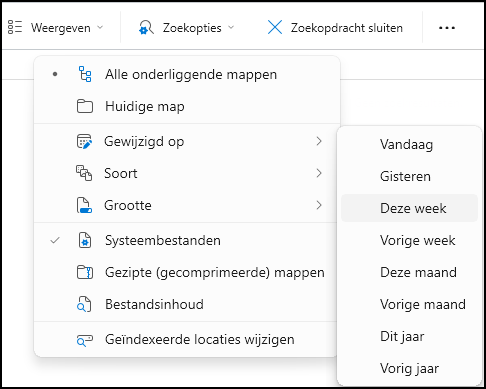Open Geïndexeerde locaties wijzigen
Screen dimensions: 486x389
pyautogui.click(x=185, y=340)
